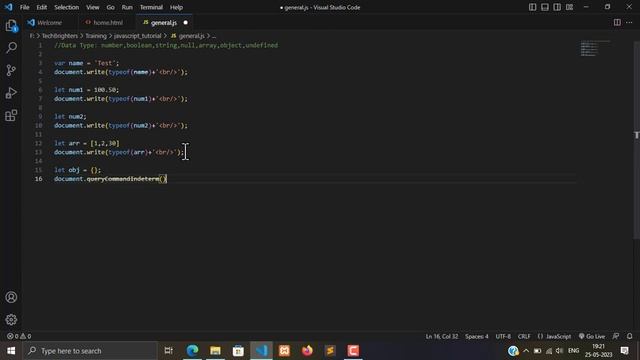The height and width of the screenshot is (360, 640).
Task: Click TechBrighters in the breadcrumb
Action: (x=60, y=36)
